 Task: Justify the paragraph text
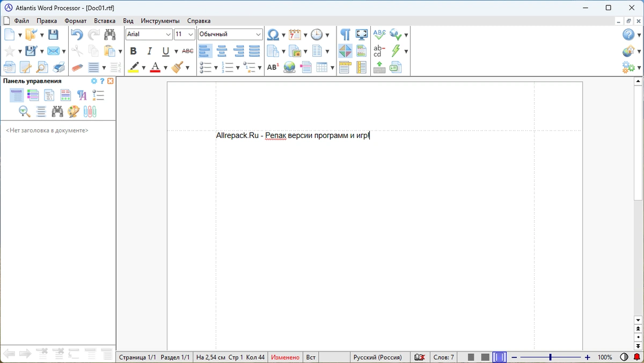(254, 51)
